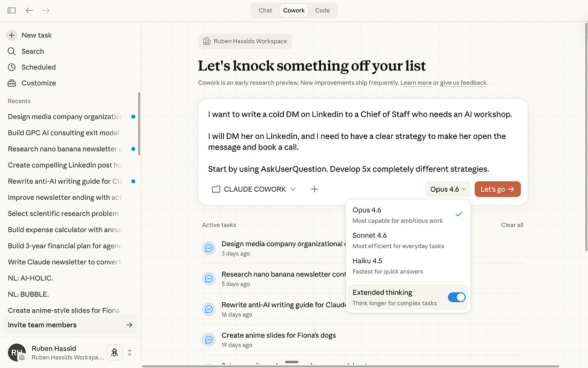
Task: Click chat icon for Design media company task
Action: pyautogui.click(x=209, y=248)
